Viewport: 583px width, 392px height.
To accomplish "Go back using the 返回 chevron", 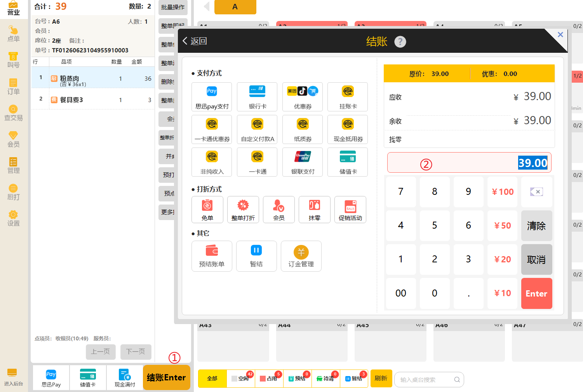I will 195,41.
